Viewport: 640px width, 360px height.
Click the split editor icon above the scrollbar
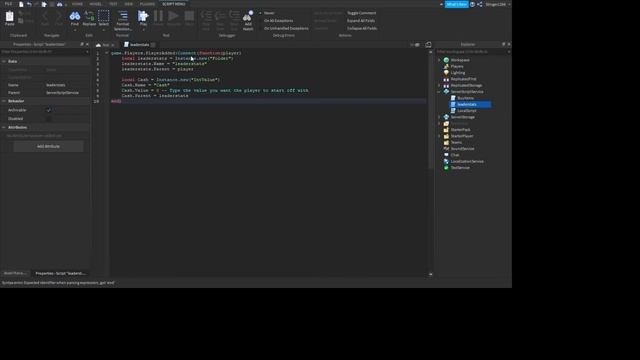428,44
